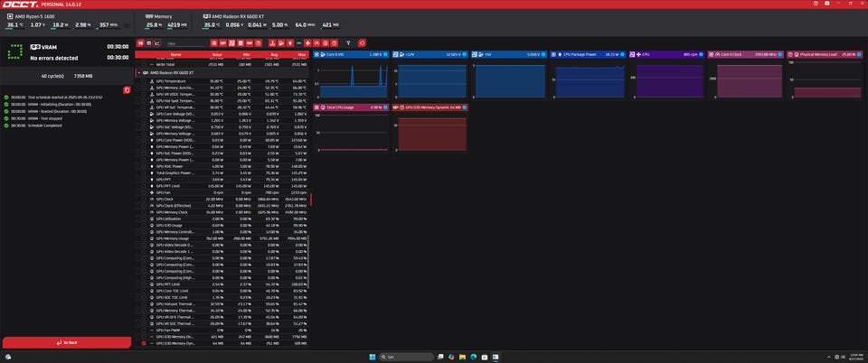This screenshot has width=868, height=363.
Task: Sort the table by the Name column
Action: click(x=175, y=55)
